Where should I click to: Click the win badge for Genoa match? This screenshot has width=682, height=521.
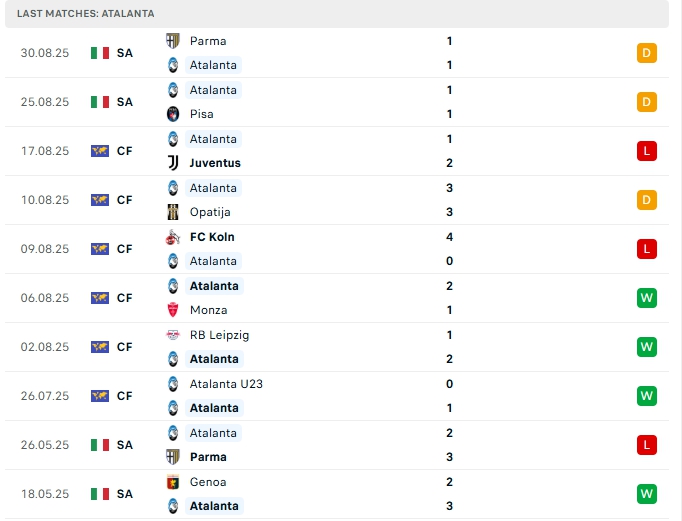(646, 494)
